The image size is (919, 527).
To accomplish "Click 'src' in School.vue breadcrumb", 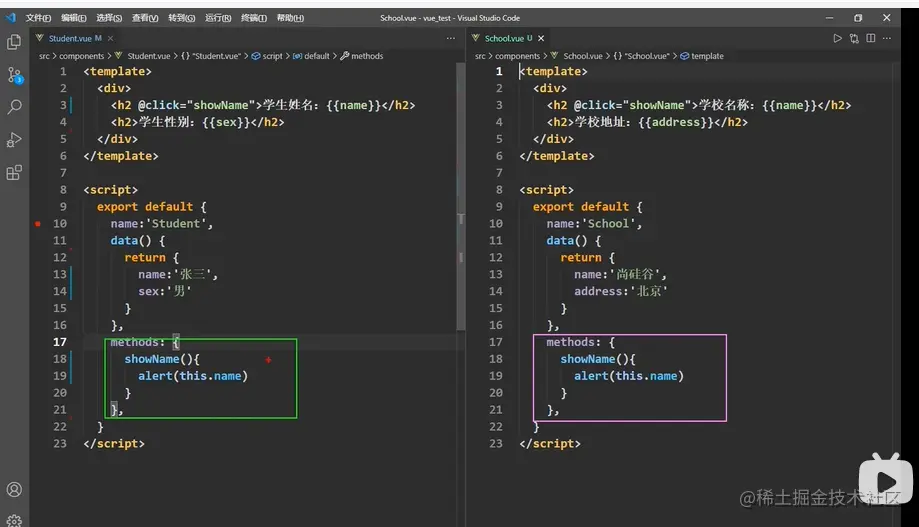I will (x=480, y=56).
